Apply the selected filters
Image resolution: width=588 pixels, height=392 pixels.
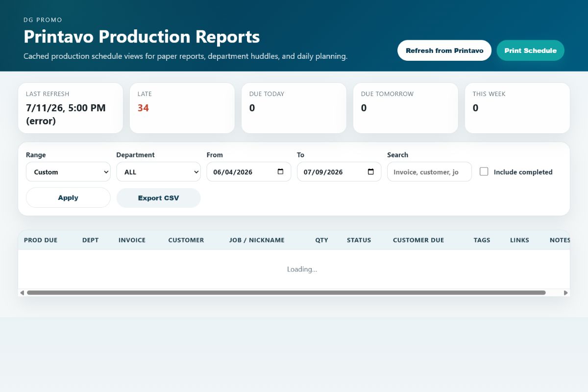point(68,197)
